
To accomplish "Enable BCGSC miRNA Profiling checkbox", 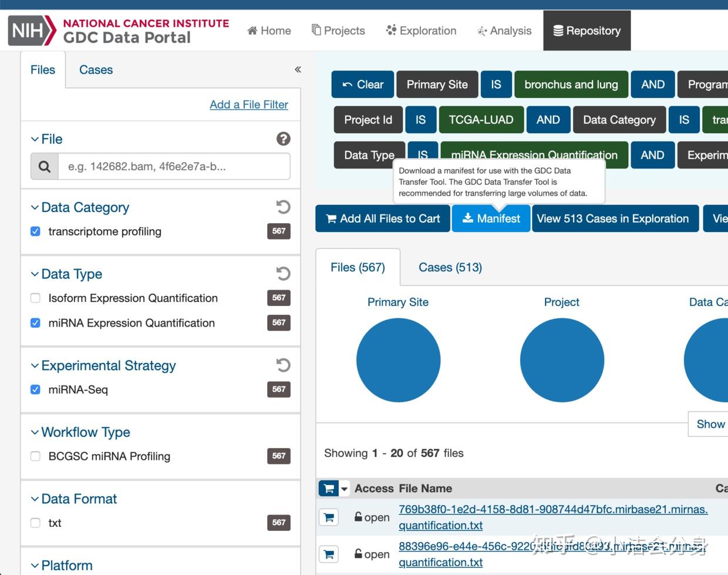I will 35,456.
